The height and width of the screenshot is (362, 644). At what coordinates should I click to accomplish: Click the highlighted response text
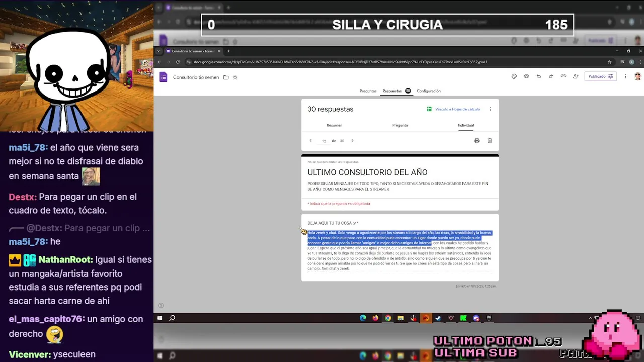click(x=399, y=238)
